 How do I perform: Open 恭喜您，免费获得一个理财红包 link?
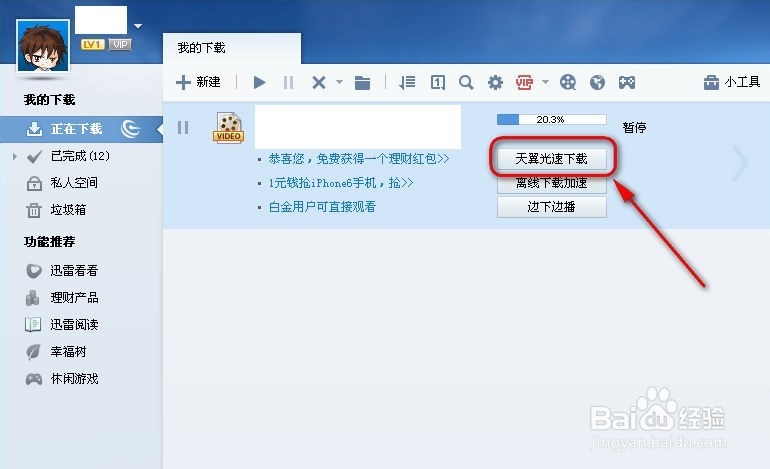click(359, 159)
